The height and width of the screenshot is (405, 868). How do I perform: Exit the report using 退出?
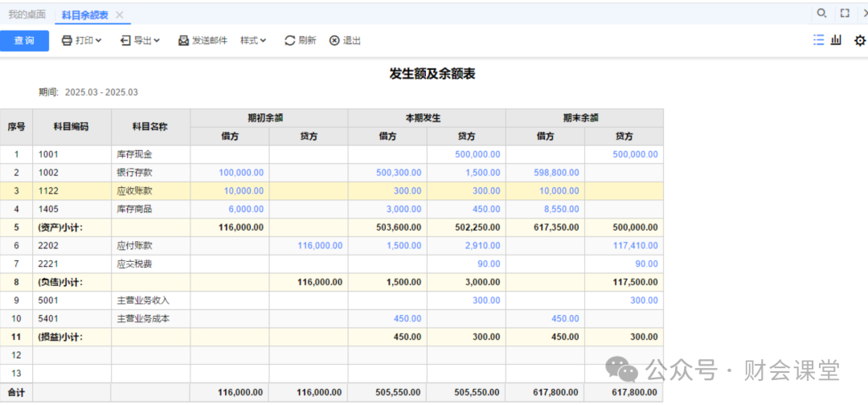coord(345,40)
